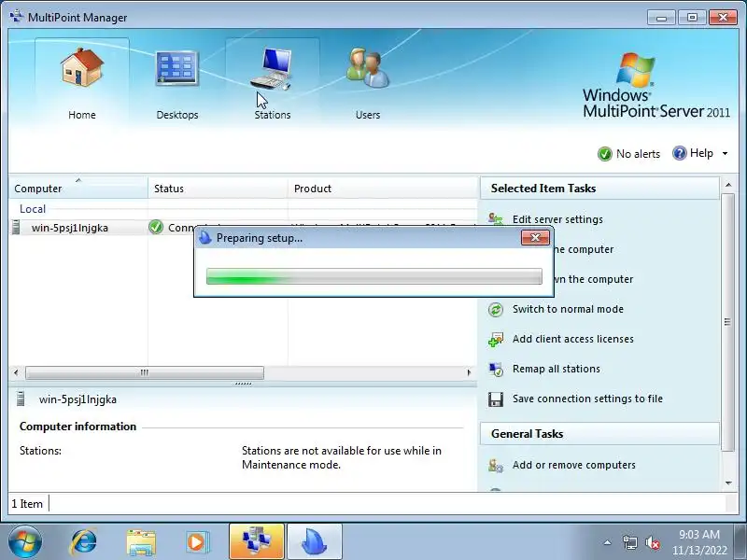747x560 pixels.
Task: Open Windows Media Player from the taskbar
Action: [196, 542]
